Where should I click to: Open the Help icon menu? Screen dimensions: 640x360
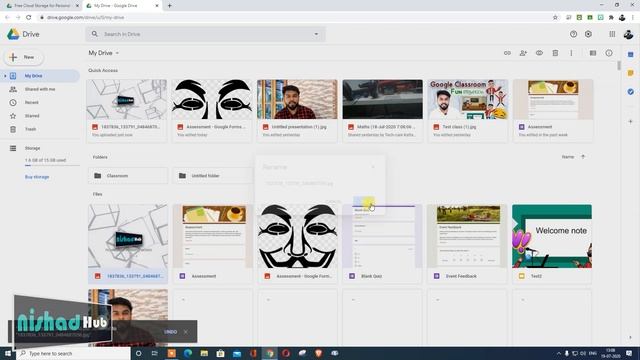pos(573,34)
